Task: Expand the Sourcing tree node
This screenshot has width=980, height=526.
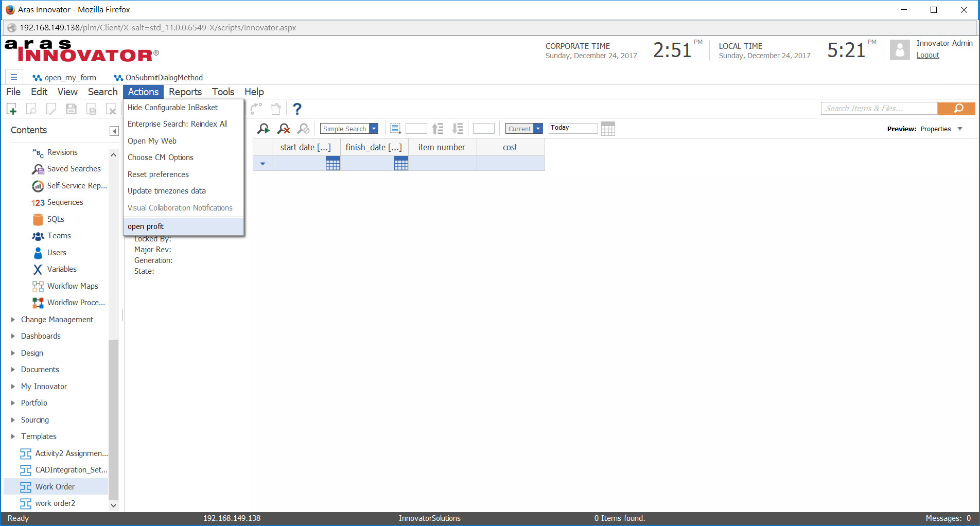Action: click(x=13, y=420)
